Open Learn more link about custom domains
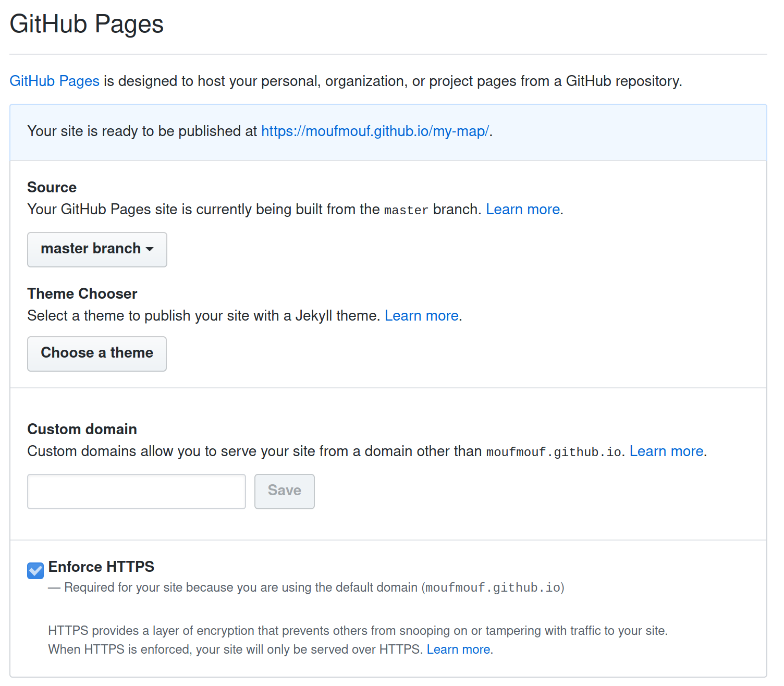Screen dimensions: 784x686 pyautogui.click(x=667, y=451)
